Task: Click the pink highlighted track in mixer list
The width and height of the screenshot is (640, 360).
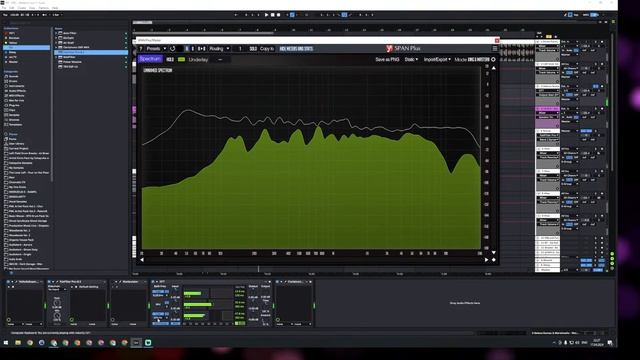Action: (x=547, y=109)
